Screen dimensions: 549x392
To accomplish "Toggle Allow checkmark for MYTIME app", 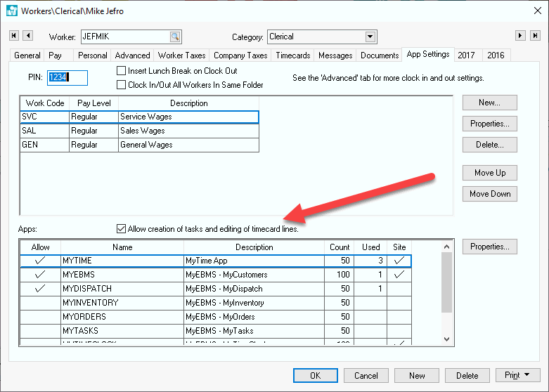I will [40, 261].
